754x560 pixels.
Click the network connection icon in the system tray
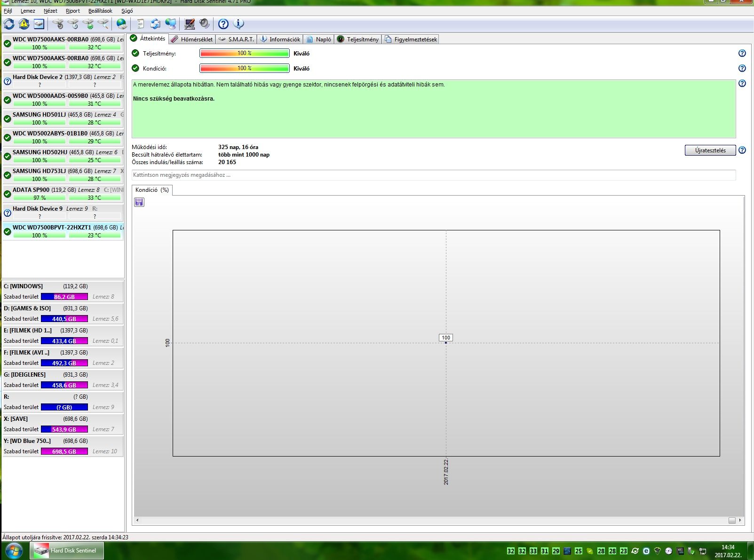[703, 551]
